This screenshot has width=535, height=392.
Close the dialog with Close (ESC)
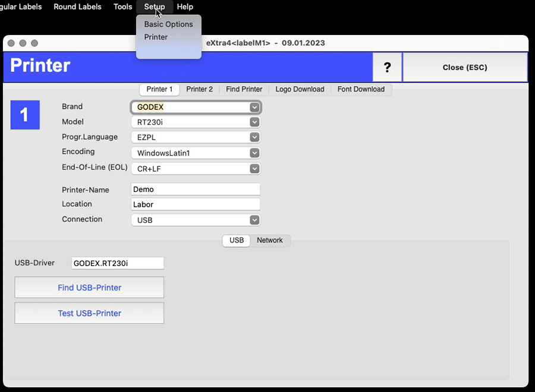(x=464, y=67)
